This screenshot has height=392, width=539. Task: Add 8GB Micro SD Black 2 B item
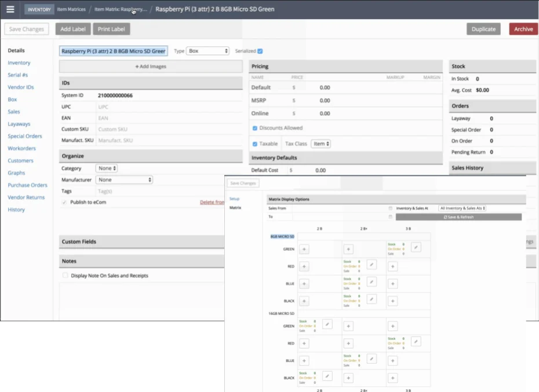pyautogui.click(x=304, y=301)
